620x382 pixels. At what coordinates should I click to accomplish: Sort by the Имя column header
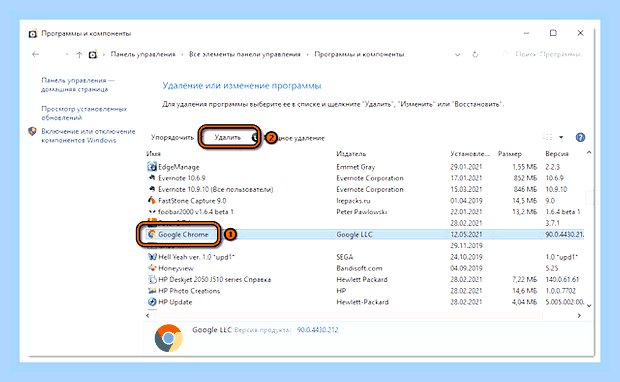pos(153,154)
